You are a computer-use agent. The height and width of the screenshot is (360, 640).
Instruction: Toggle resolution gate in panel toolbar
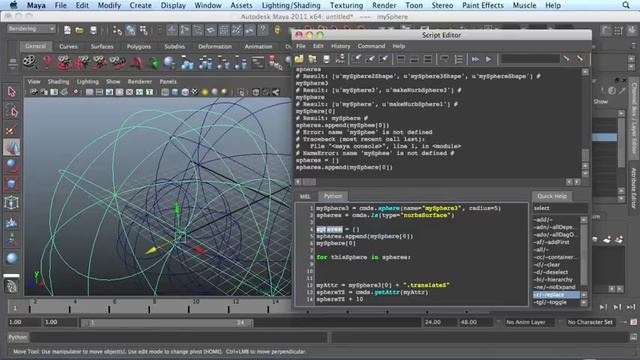tap(109, 92)
